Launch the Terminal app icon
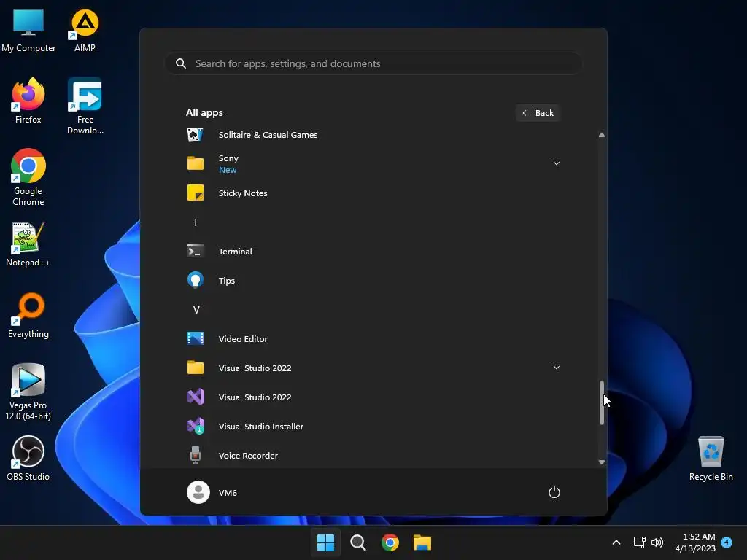The image size is (747, 560). (196, 251)
